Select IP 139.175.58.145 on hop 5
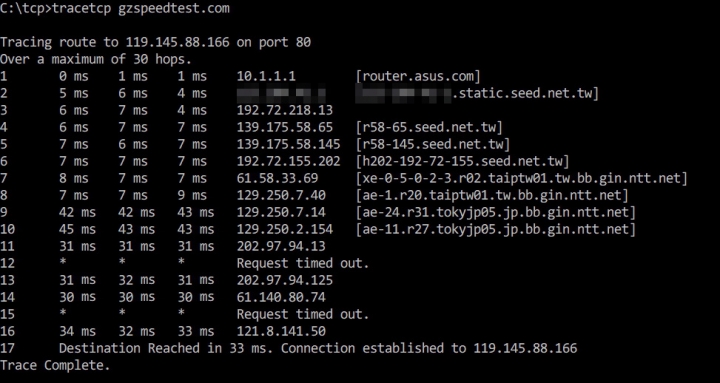Screen dimensions: 720x383 point(288,144)
